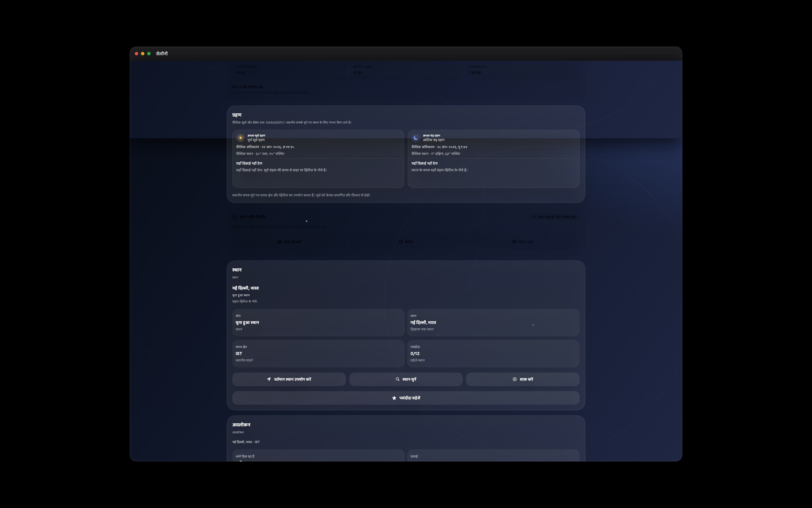Click the 'सेलीनी' window title
This screenshot has width=812, height=508.
(x=162, y=54)
